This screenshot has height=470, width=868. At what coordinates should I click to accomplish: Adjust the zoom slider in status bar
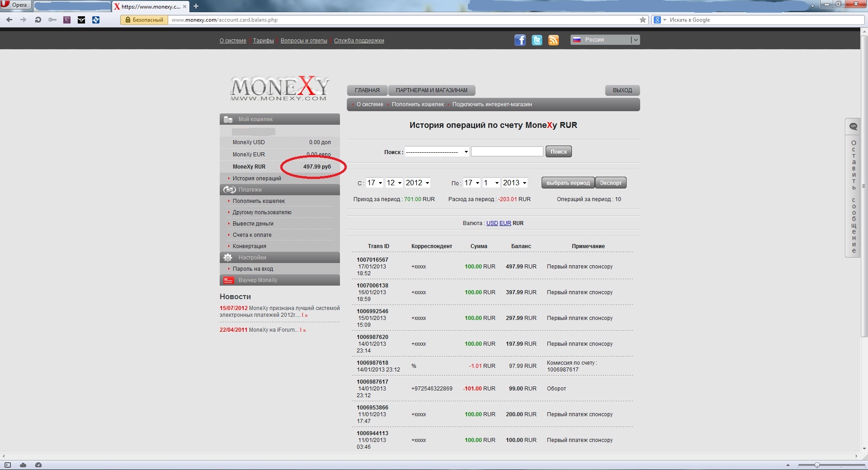pos(817,465)
